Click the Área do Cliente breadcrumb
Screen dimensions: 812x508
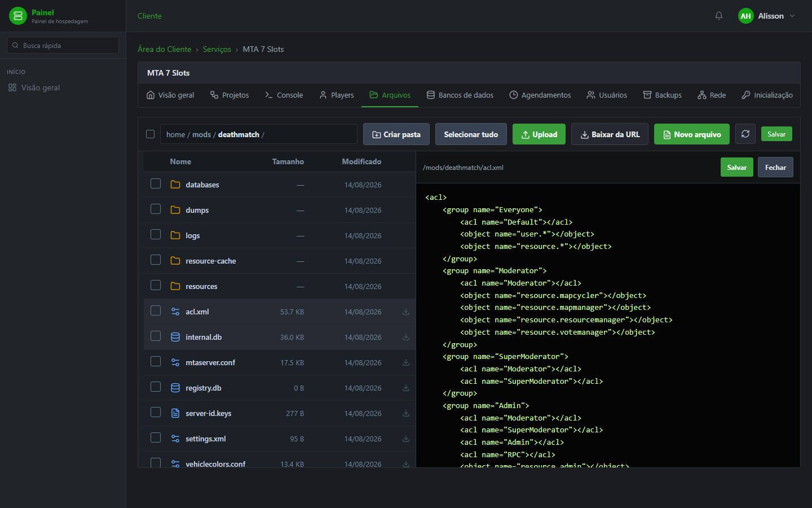coord(165,49)
